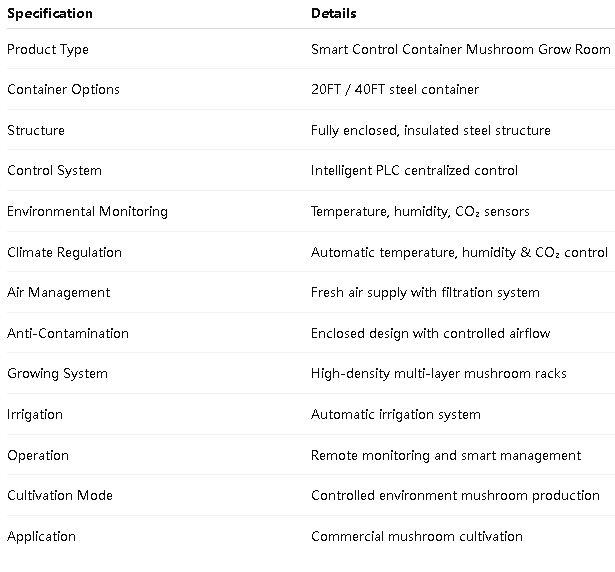Click Smart Control Container Mushroom Grow Room text
Viewport: 615px width, 572px height.
[x=460, y=49]
